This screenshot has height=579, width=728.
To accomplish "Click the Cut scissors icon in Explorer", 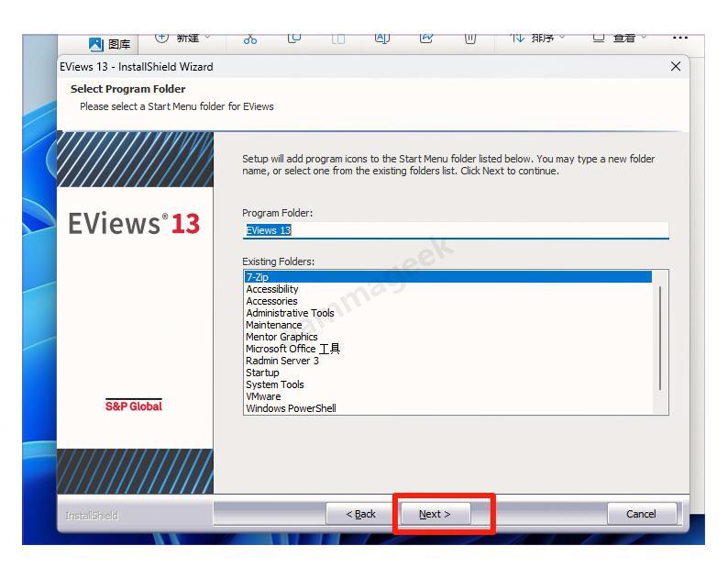I will (x=249, y=39).
